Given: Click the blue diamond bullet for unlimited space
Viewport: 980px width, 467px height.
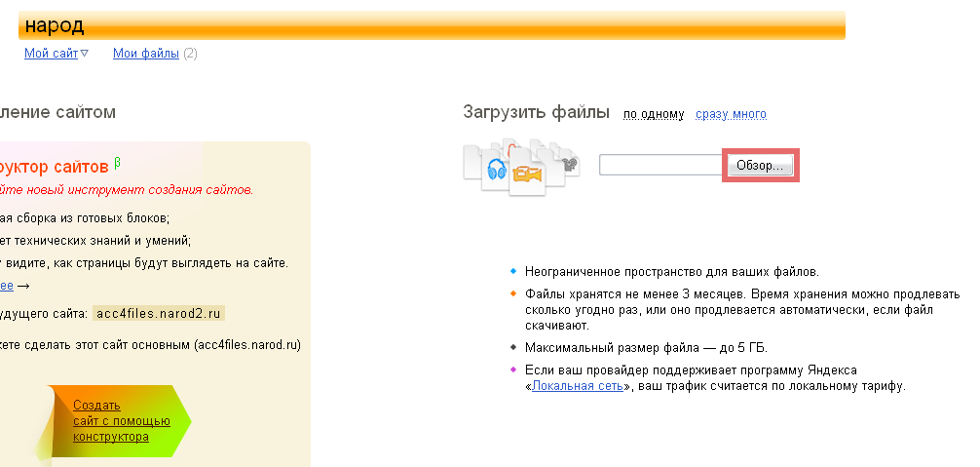Looking at the screenshot, I should [x=512, y=272].
